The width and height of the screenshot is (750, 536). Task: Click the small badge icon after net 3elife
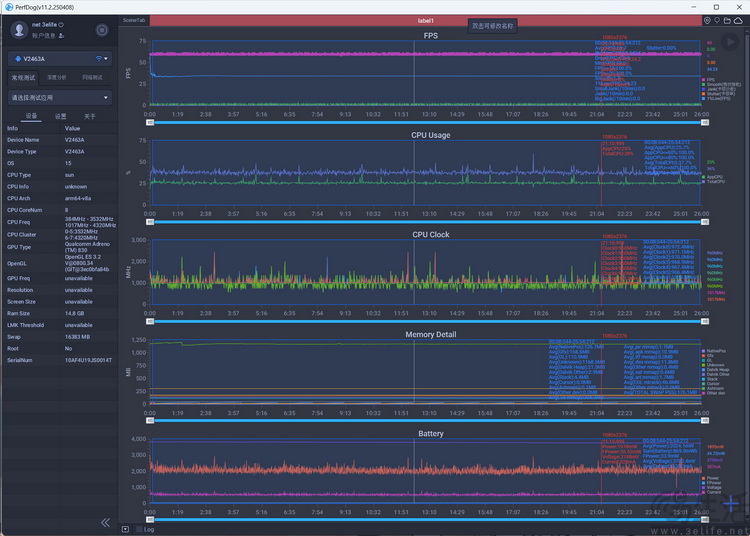pyautogui.click(x=61, y=24)
